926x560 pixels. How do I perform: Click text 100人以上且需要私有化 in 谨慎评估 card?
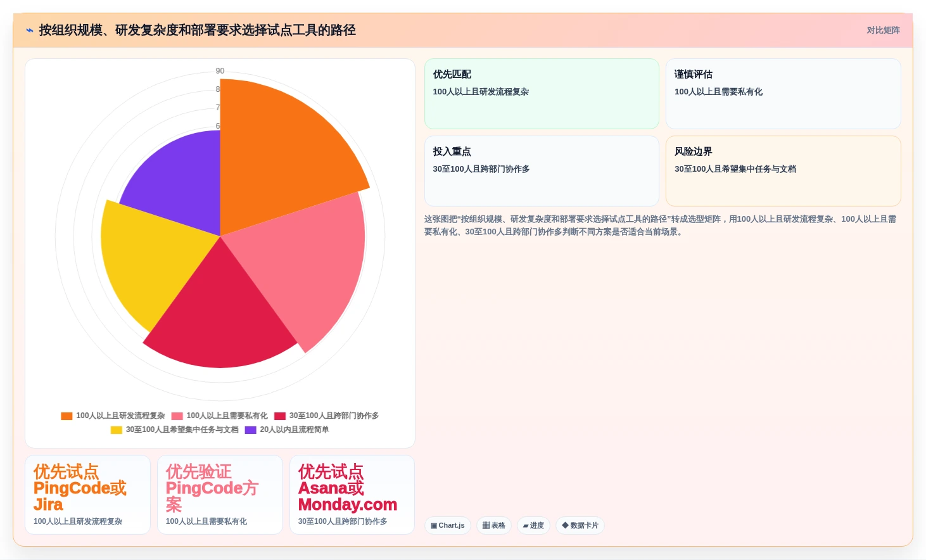point(718,92)
